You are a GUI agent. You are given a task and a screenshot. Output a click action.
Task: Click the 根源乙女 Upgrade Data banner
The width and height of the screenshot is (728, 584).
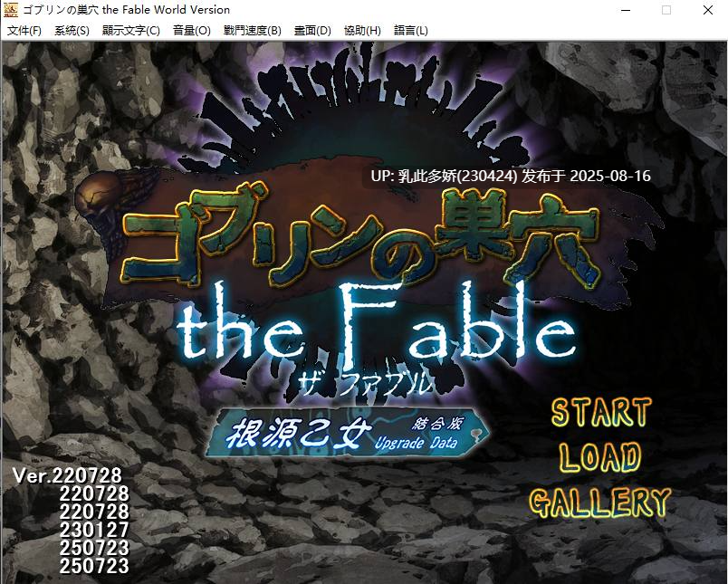pos(348,433)
